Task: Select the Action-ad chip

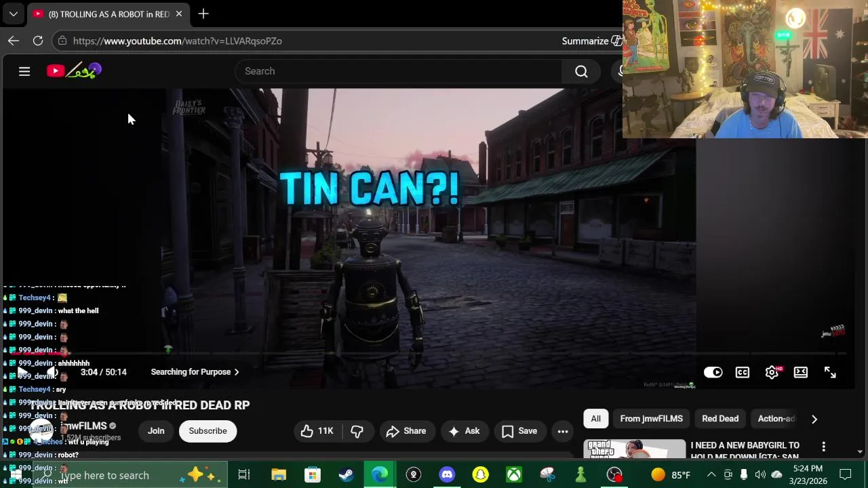Action: [x=776, y=419]
